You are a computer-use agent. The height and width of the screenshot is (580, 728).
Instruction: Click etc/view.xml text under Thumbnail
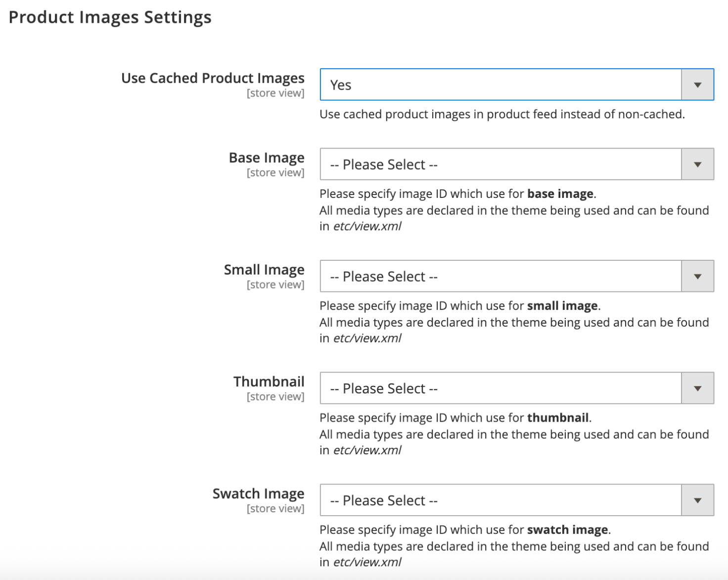(x=367, y=450)
